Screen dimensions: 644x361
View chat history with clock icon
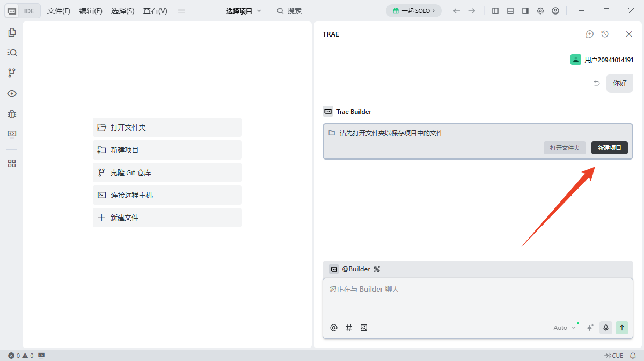pos(605,34)
